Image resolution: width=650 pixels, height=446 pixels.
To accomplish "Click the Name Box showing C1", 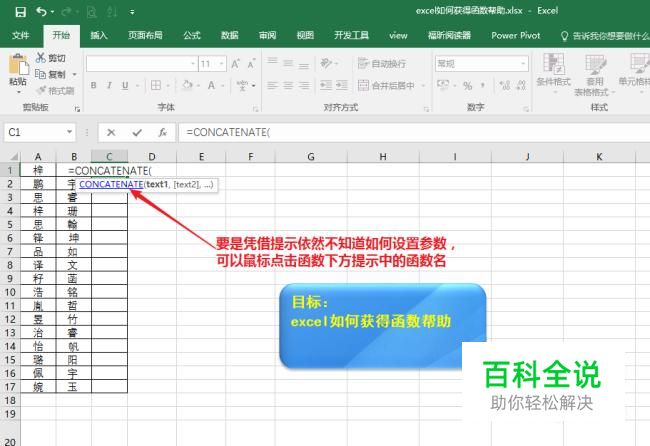I will [35, 132].
